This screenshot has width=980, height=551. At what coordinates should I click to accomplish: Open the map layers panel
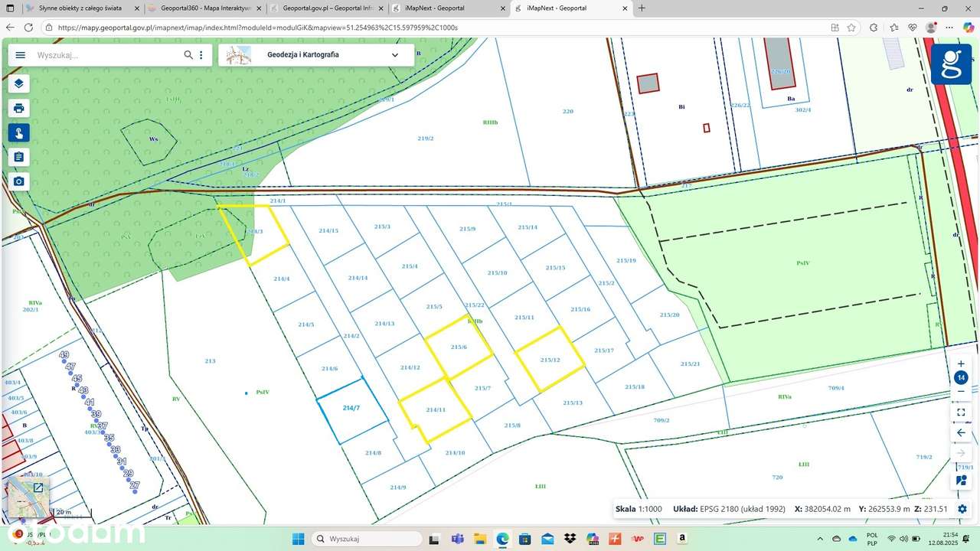coord(19,83)
